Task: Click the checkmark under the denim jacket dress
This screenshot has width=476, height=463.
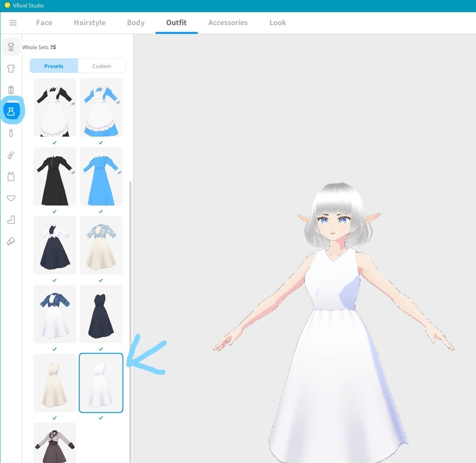Action: (54, 349)
